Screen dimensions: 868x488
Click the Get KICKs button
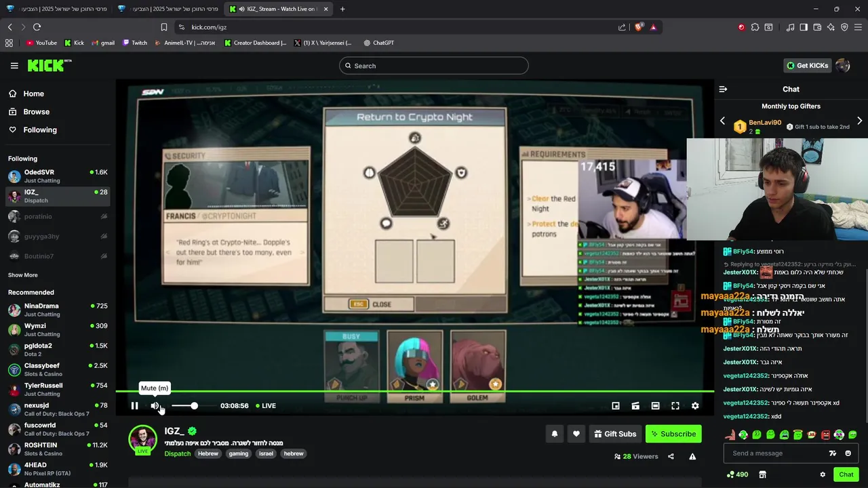[807, 66]
